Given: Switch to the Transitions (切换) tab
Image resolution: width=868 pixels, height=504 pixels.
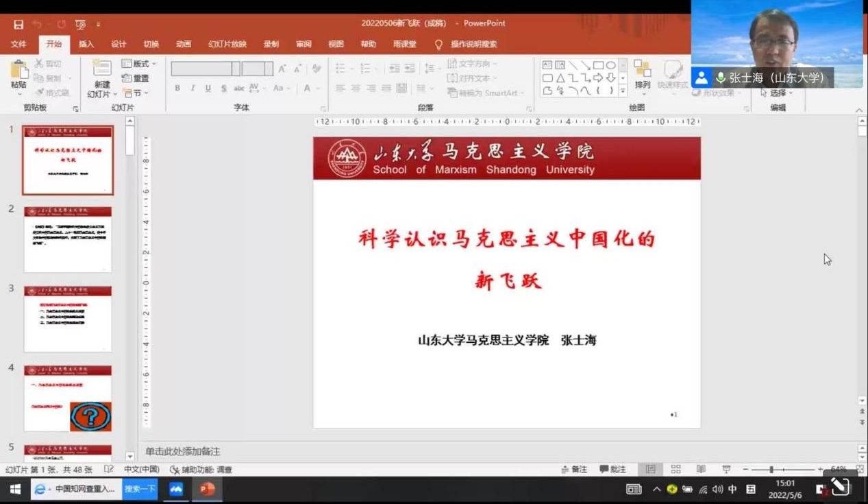Looking at the screenshot, I should point(151,44).
